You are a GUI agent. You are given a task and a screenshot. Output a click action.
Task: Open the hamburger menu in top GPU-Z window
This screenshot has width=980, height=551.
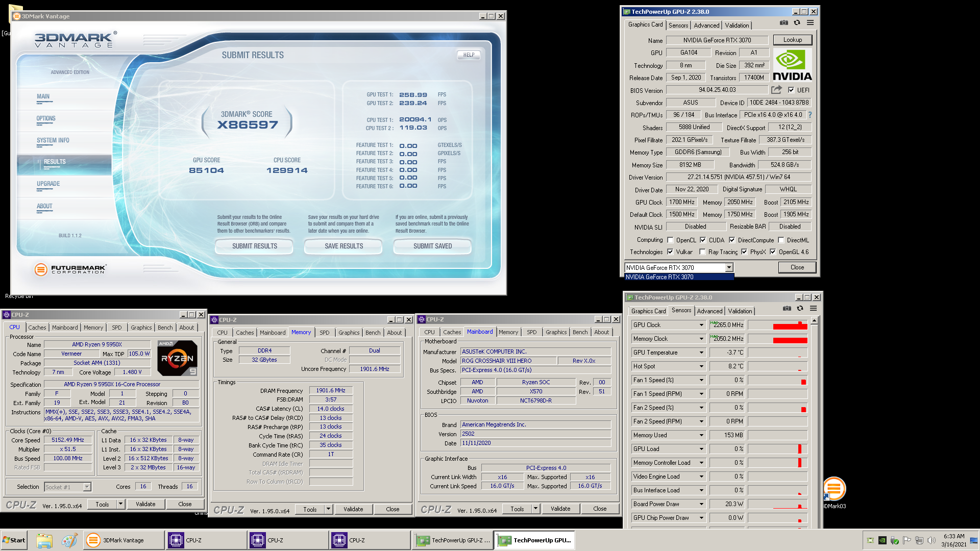[810, 23]
